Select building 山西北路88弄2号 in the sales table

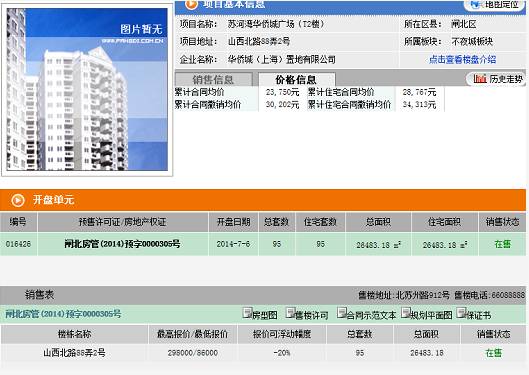coord(74,353)
